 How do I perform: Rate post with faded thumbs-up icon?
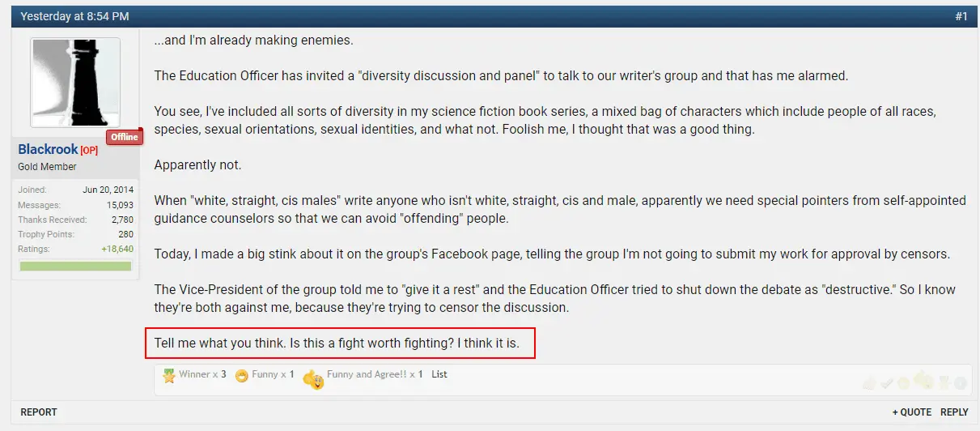tap(869, 383)
